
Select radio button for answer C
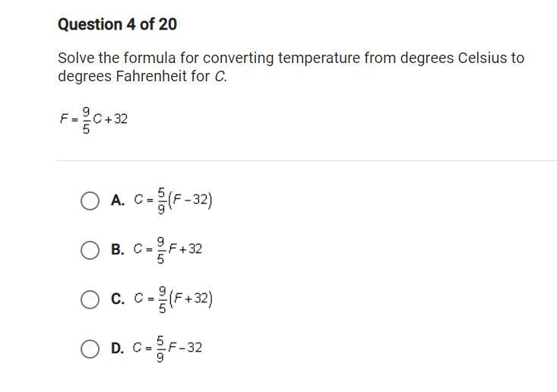coord(90,299)
